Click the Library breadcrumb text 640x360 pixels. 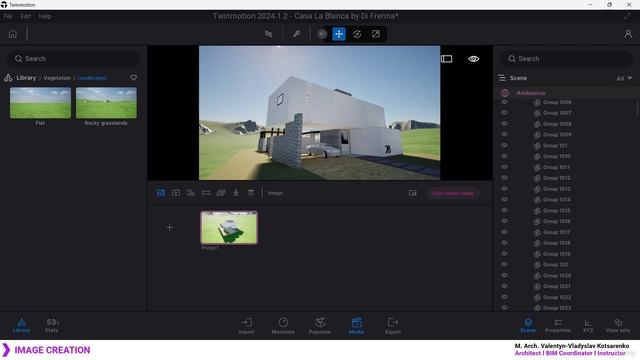click(x=26, y=78)
